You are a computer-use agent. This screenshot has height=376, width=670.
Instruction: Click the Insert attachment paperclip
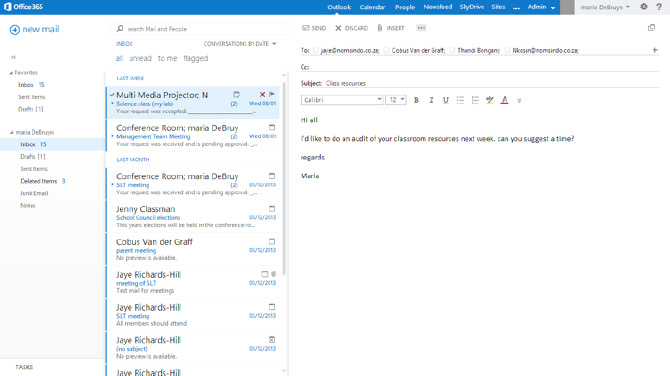pos(379,28)
